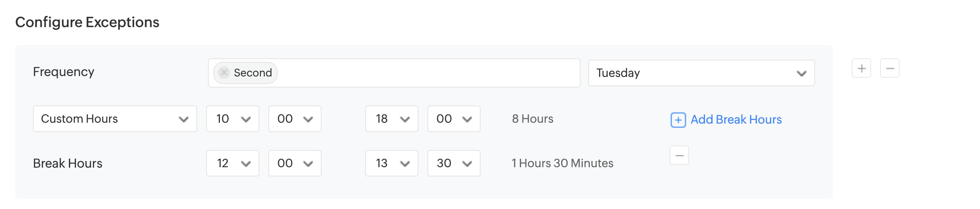Add another exception row with plus icon

click(861, 68)
